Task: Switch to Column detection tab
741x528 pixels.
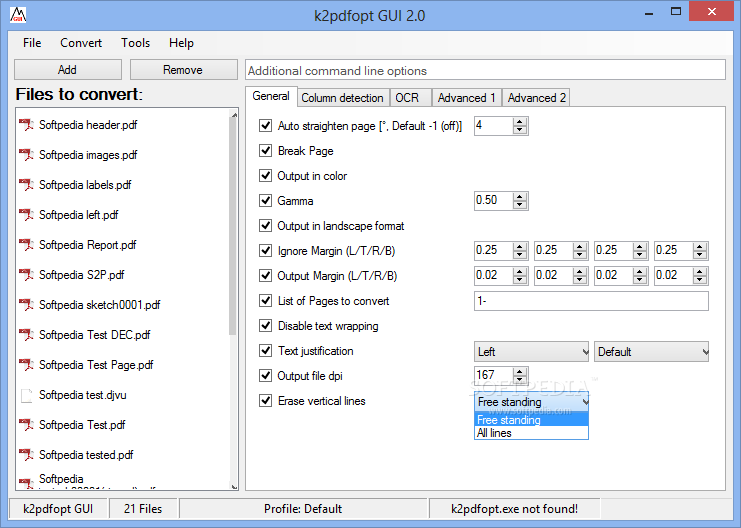Action: pos(342,98)
